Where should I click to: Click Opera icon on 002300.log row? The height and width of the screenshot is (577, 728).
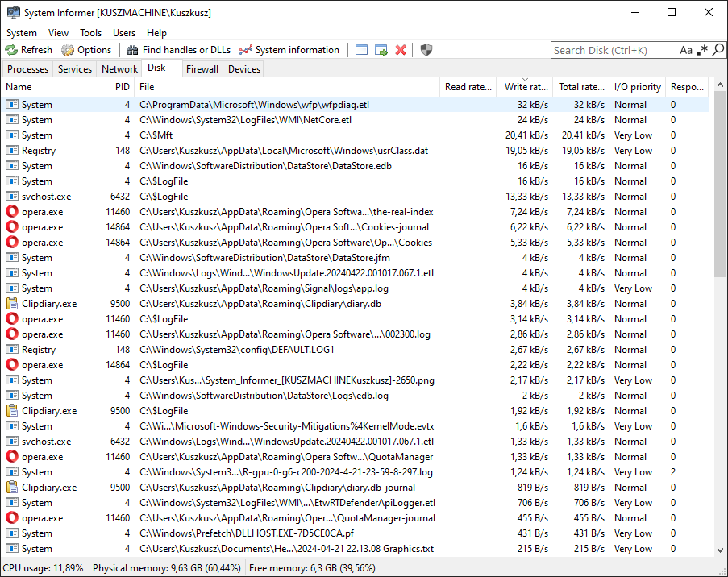(12, 334)
